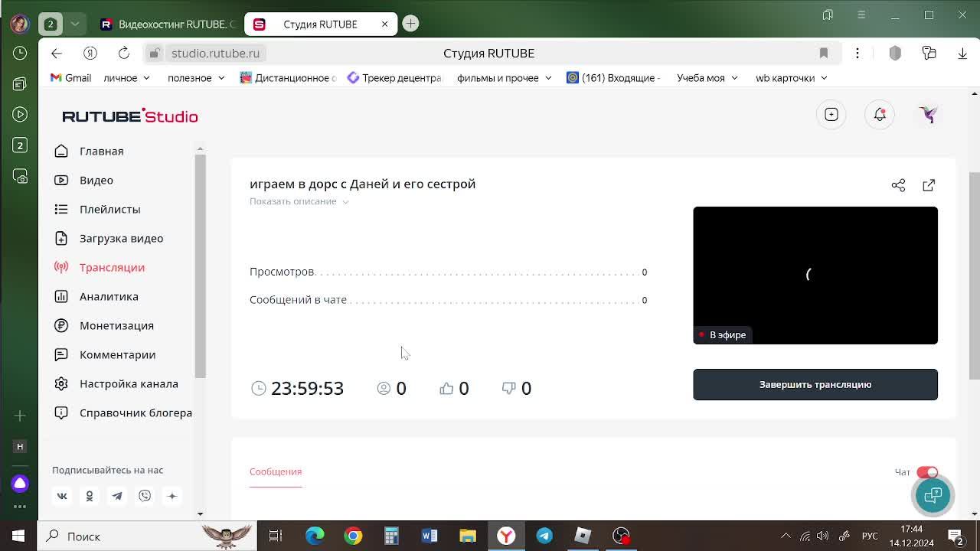This screenshot has width=980, height=551.
Task: Click the stream preview player
Action: point(815,275)
